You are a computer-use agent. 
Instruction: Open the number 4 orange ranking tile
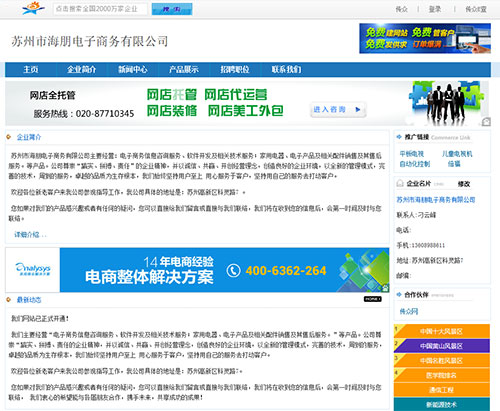442,375
